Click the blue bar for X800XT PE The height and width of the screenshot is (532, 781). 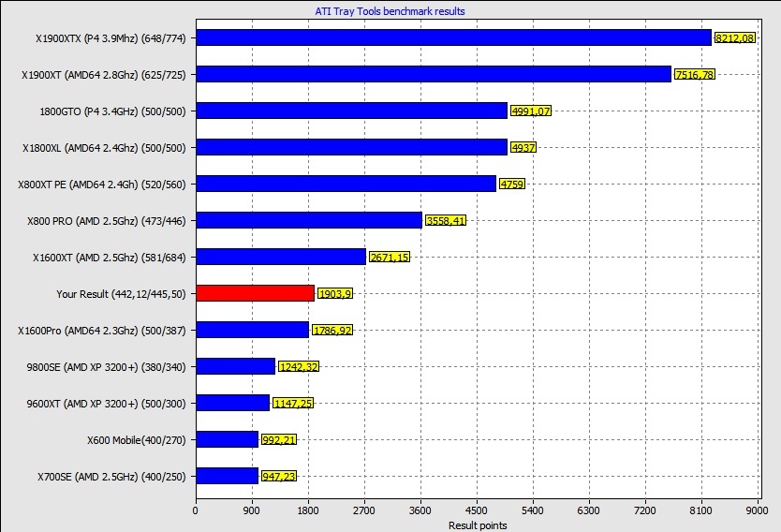coord(346,184)
